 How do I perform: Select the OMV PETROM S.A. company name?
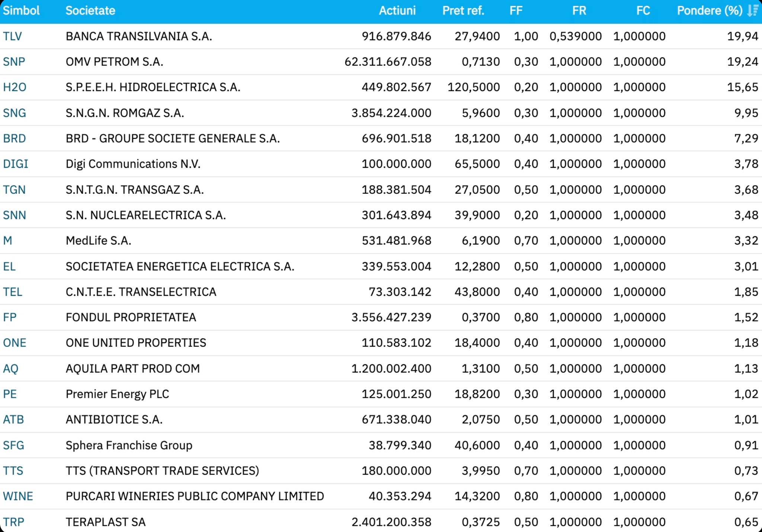pyautogui.click(x=115, y=62)
